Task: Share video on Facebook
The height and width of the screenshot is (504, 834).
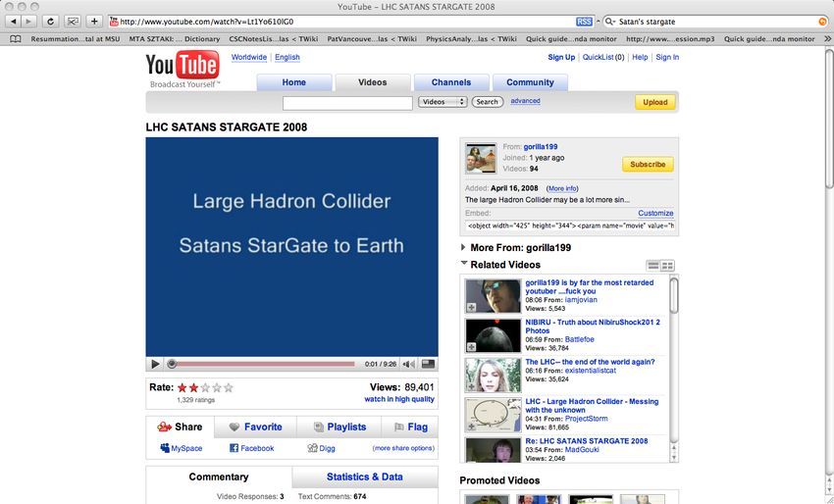Action: coord(251,448)
